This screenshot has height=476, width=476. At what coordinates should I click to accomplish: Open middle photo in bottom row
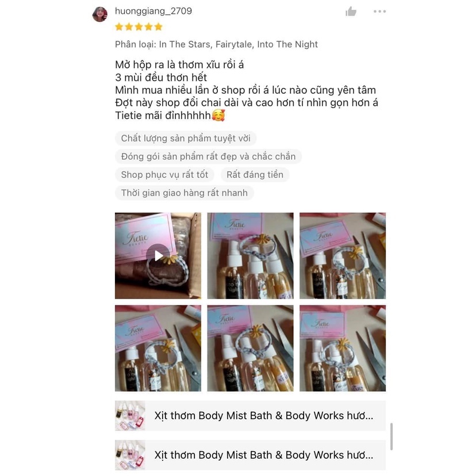click(250, 348)
